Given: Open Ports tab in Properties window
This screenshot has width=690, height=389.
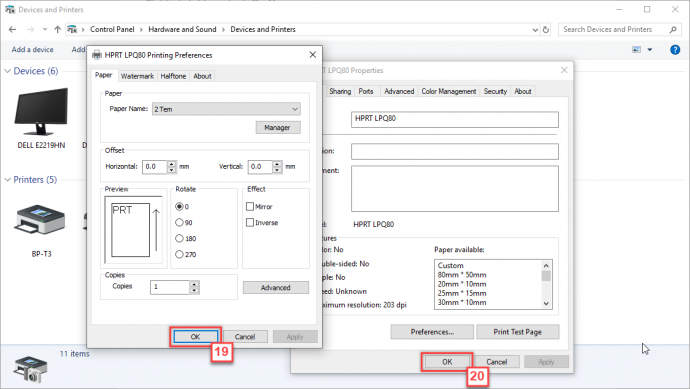Looking at the screenshot, I should tap(366, 91).
